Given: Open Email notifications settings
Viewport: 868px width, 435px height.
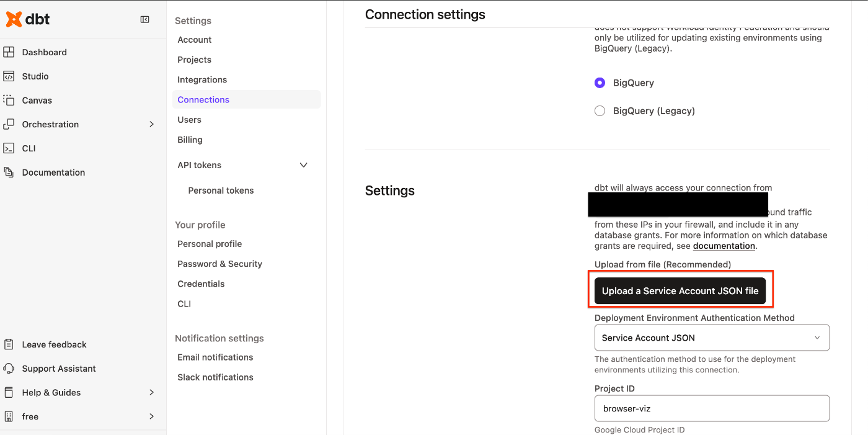Looking at the screenshot, I should tap(215, 357).
